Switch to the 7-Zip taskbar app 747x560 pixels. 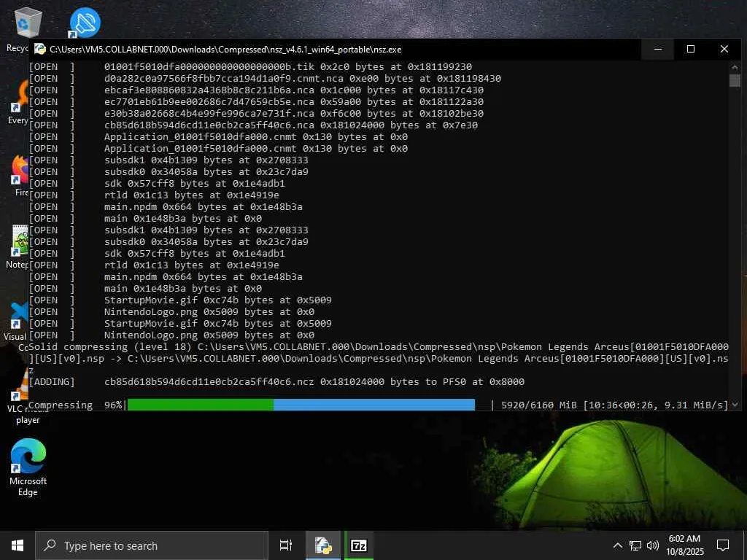(x=359, y=545)
